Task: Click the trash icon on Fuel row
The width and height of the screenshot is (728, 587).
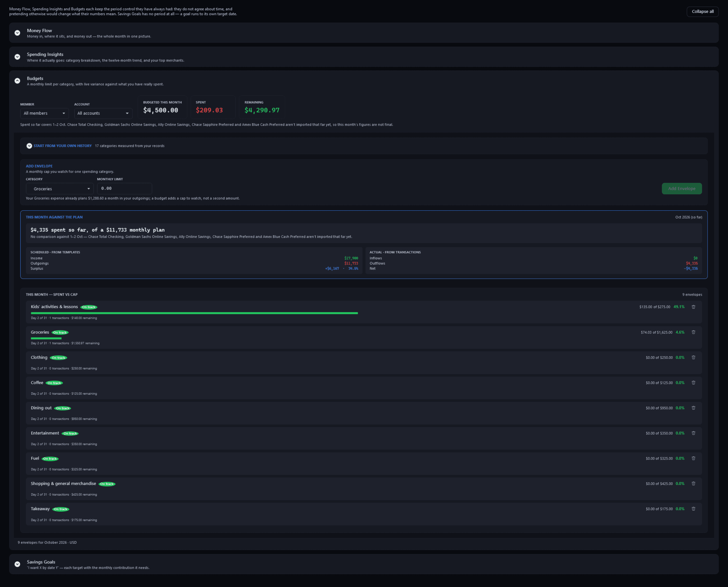Action: coord(693,458)
